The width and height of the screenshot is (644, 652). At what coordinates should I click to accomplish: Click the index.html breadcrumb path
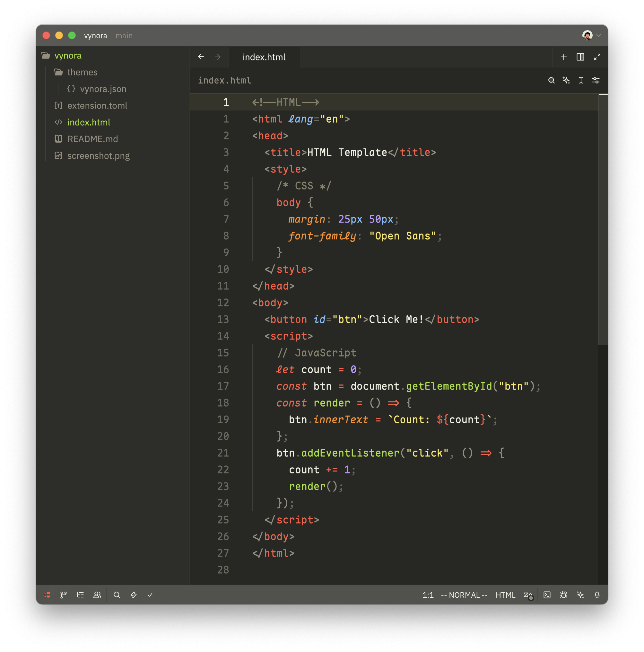224,80
